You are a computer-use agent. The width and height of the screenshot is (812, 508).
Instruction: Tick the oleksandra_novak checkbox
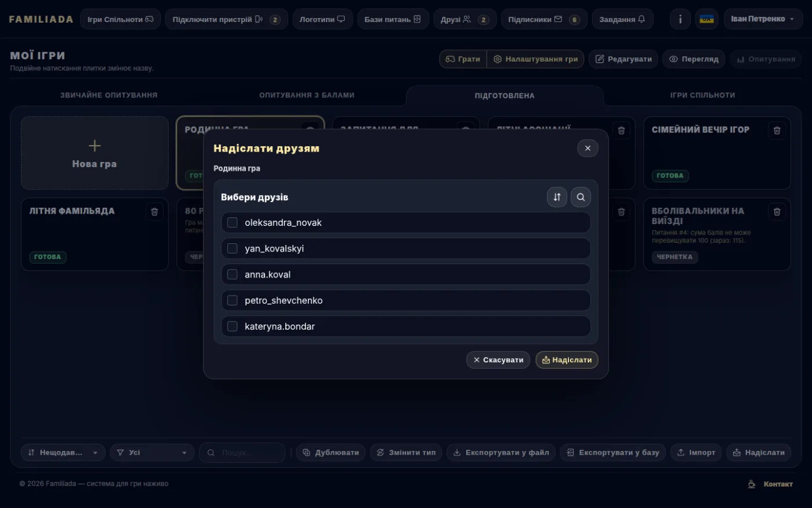point(233,222)
